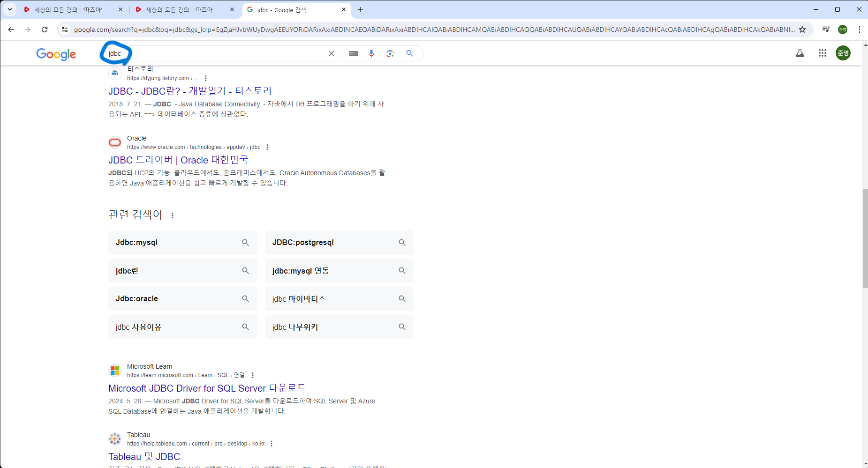This screenshot has width=868, height=468.
Task: Open more options for the Tistory result
Action: click(206, 78)
